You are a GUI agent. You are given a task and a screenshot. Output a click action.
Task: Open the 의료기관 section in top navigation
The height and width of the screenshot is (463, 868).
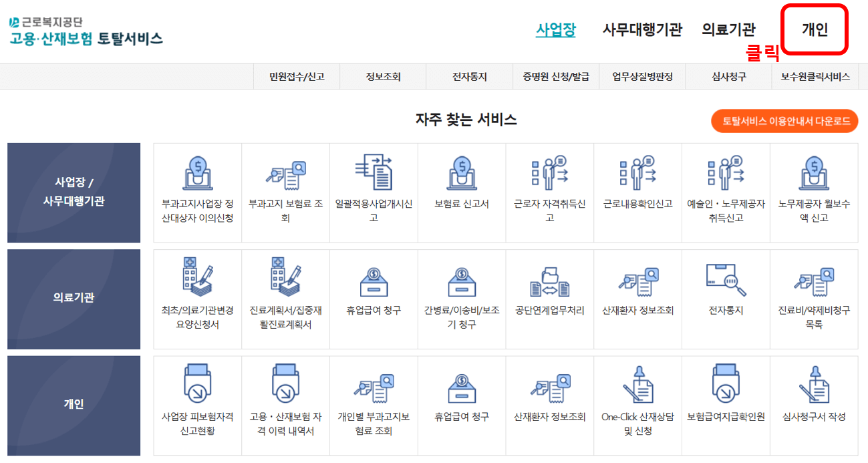coord(728,28)
